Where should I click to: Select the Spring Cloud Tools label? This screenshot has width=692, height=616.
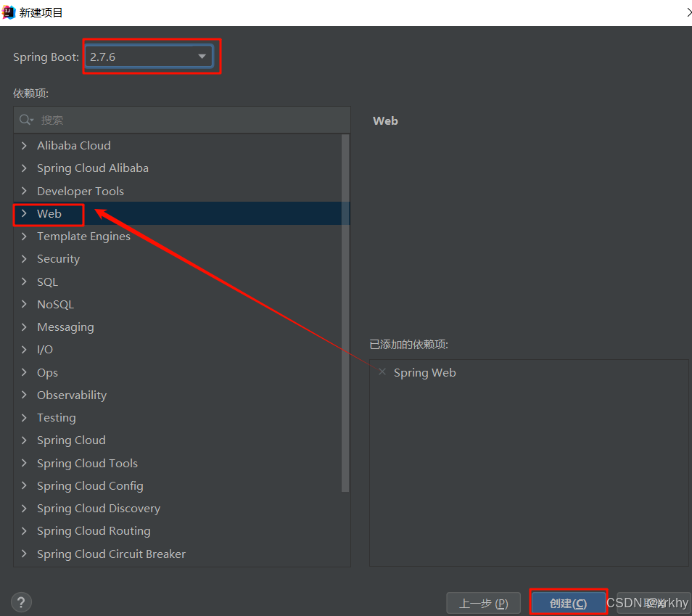pos(87,463)
